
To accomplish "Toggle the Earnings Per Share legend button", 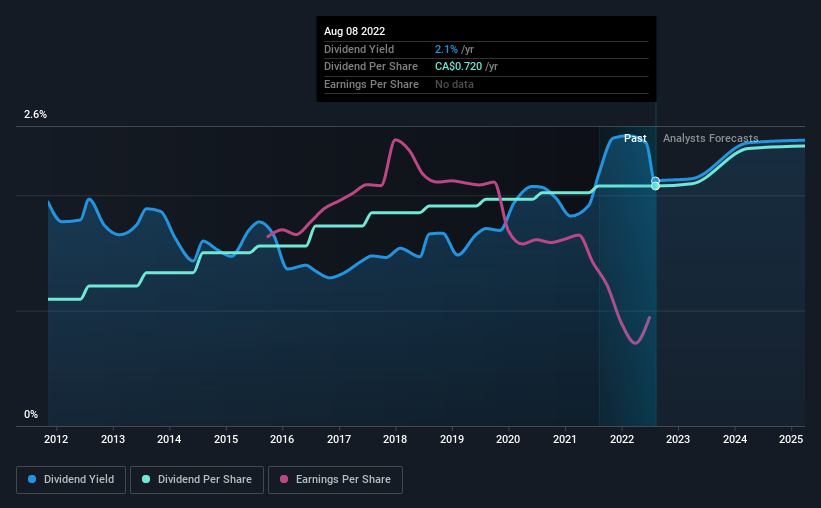I will pos(335,480).
